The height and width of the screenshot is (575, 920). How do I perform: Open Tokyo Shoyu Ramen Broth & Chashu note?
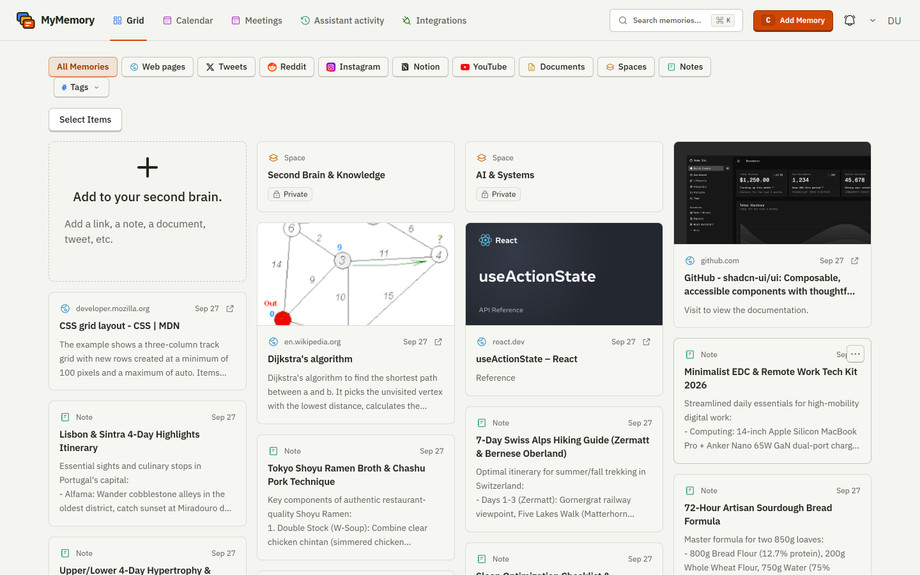[356, 498]
